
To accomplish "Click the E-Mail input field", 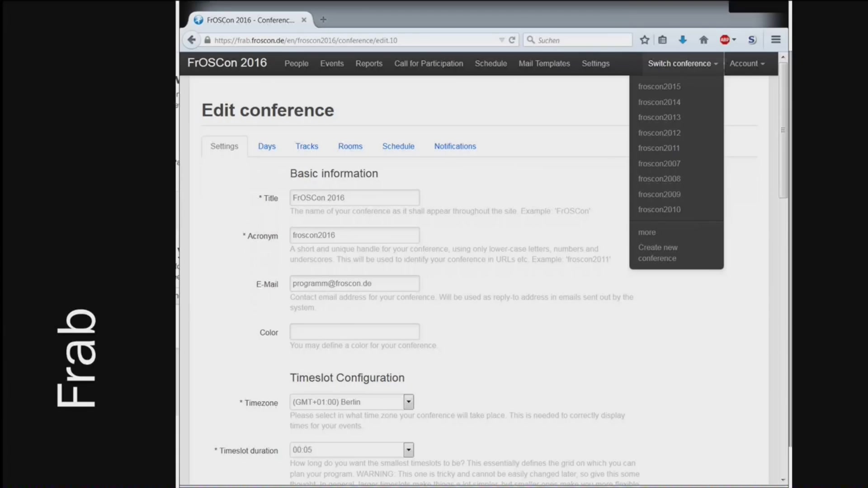I will (354, 283).
